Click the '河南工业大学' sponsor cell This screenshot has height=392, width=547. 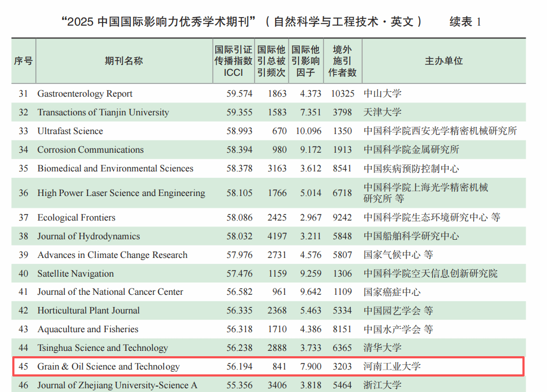(392, 366)
